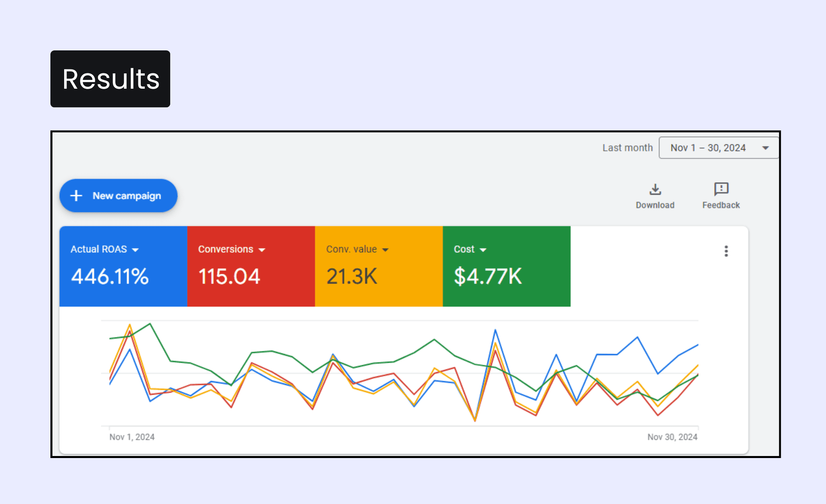Click the Feedback speech bubble icon
826x504 pixels.
721,189
